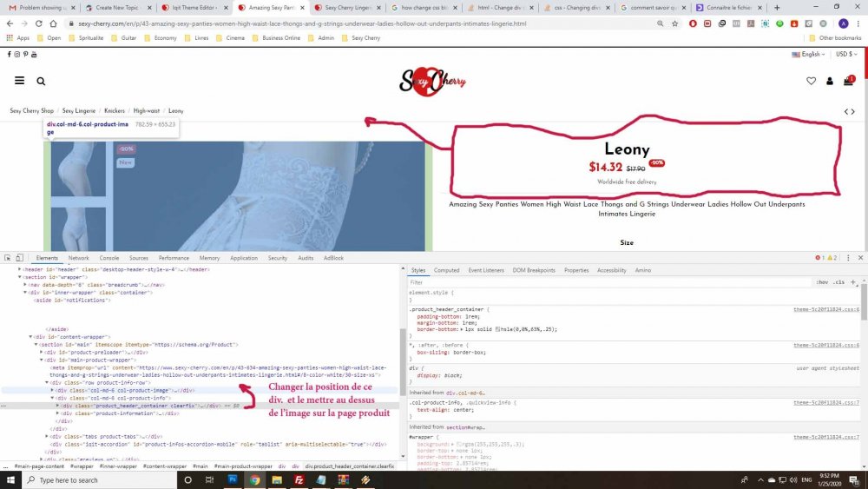
Task: Expand product_header_container div node
Action: tap(57, 406)
